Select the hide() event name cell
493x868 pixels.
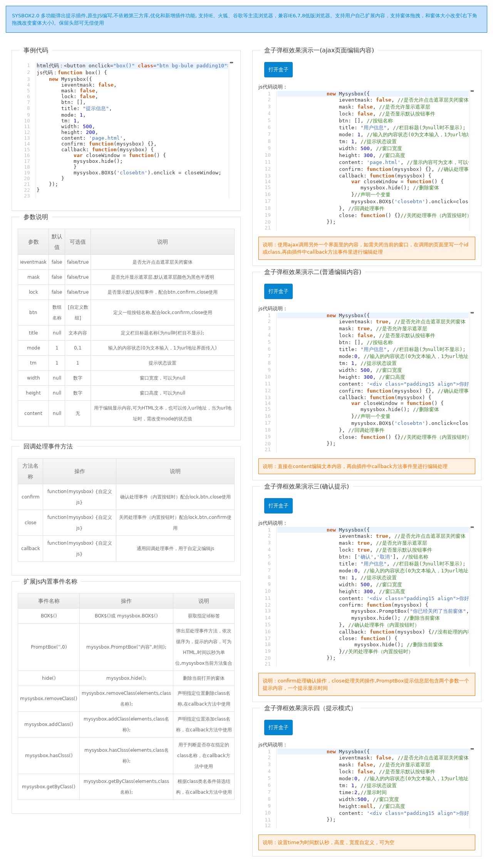49,678
